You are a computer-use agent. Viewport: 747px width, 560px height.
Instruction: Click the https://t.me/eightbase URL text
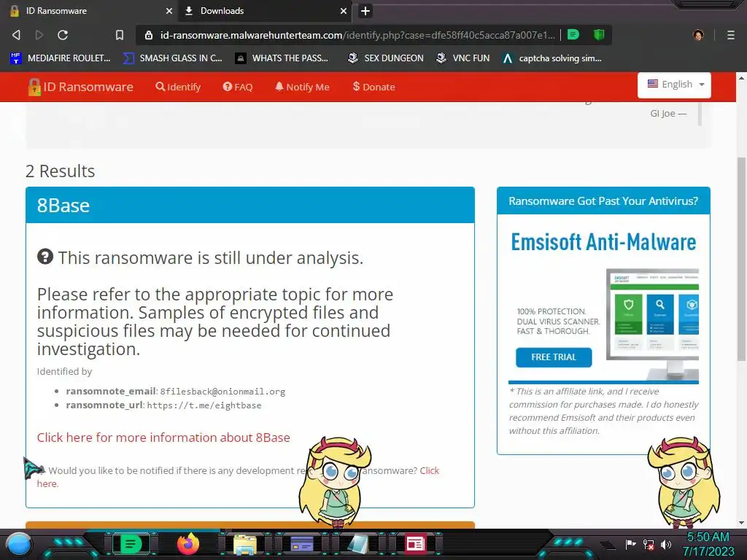tap(204, 405)
